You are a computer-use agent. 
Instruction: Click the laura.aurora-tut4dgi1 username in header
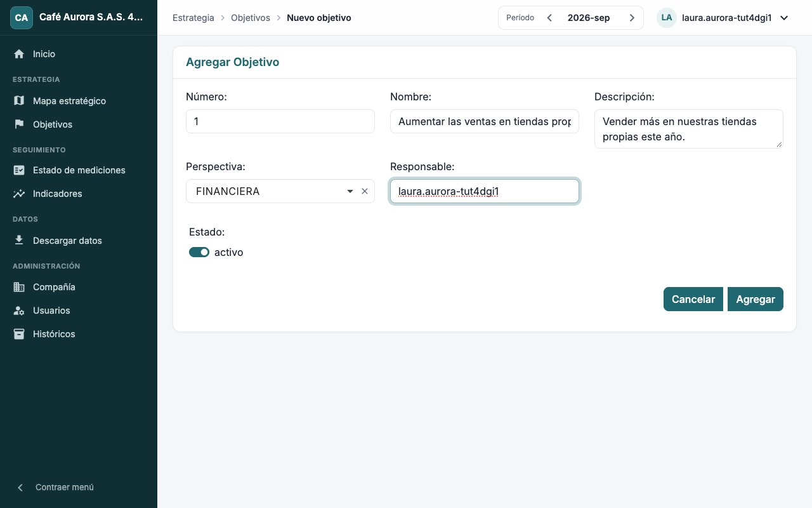coord(726,18)
